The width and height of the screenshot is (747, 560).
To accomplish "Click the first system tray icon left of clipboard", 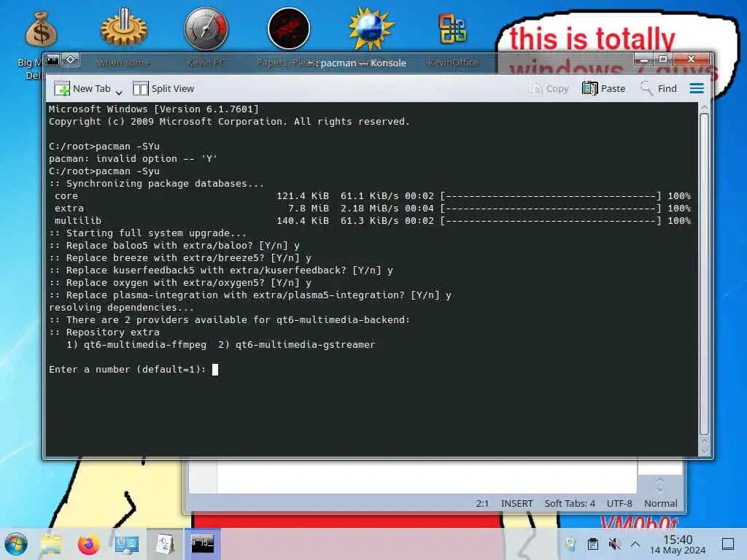I will (x=570, y=544).
